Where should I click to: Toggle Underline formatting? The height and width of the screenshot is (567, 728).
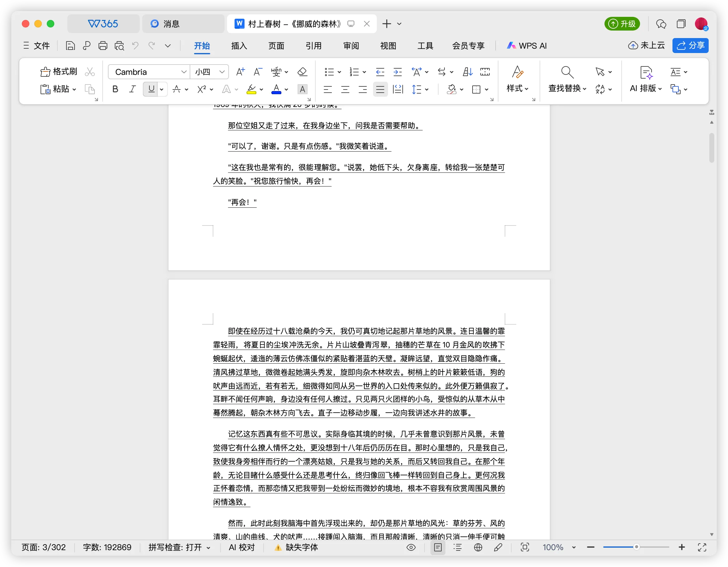pyautogui.click(x=151, y=89)
